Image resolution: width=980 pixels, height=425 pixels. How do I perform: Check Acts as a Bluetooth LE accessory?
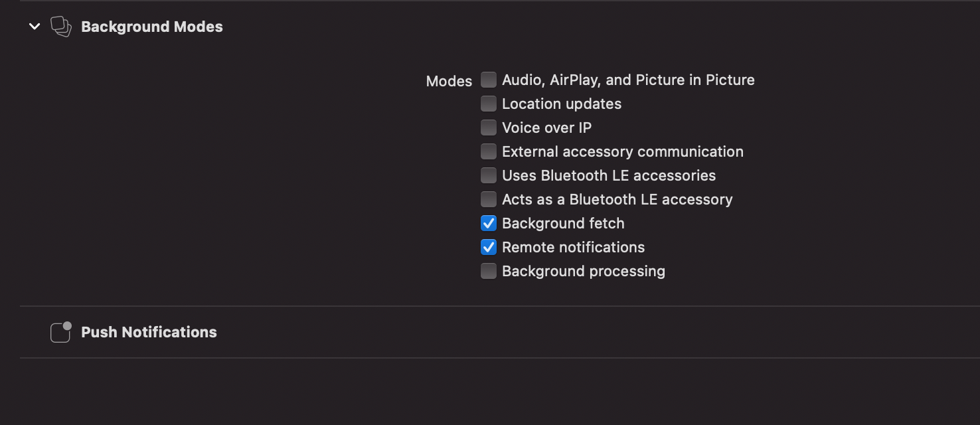tap(489, 199)
